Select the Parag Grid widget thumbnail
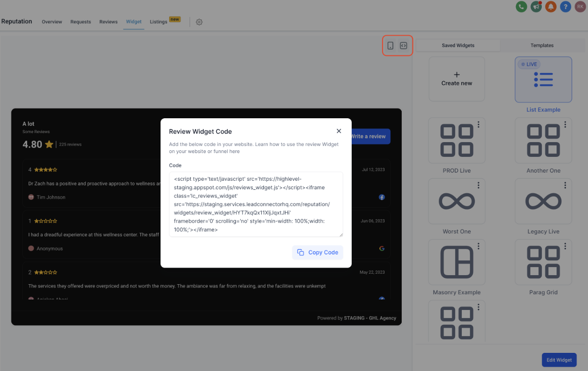 coord(543,262)
